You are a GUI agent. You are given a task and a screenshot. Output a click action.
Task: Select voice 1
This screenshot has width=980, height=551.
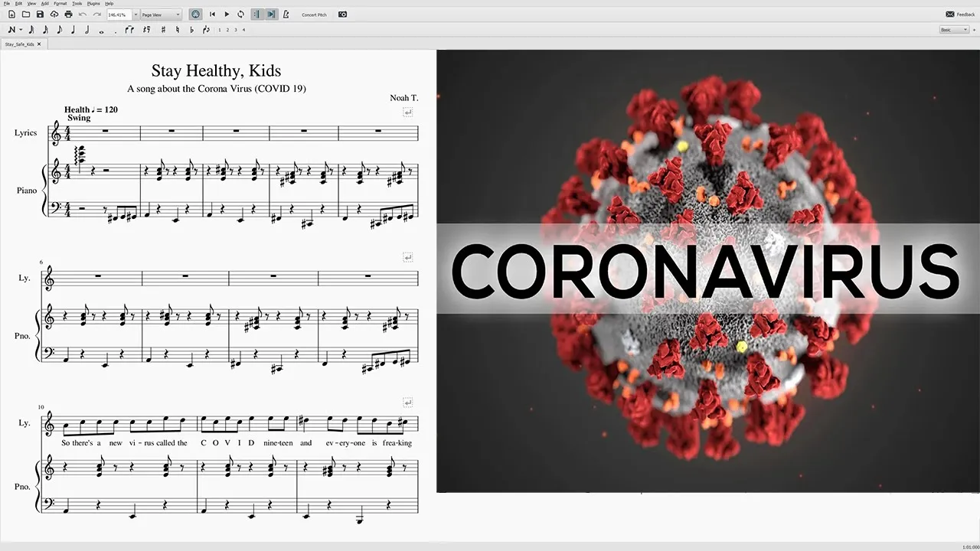220,30
